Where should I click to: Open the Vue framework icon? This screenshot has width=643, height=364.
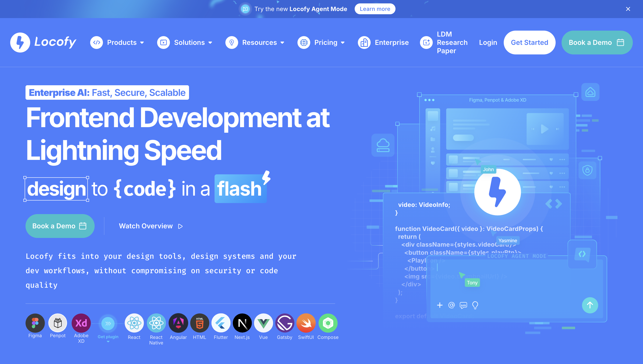point(263,323)
